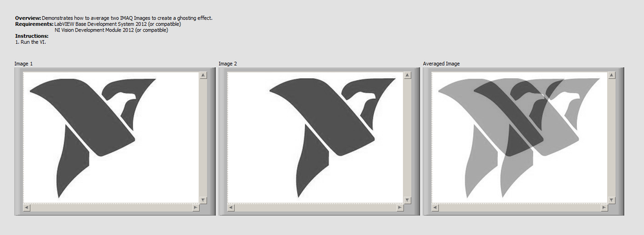Image resolution: width=644 pixels, height=235 pixels.
Task: Click the scroll left arrow in Averaged Image
Action: click(435, 208)
